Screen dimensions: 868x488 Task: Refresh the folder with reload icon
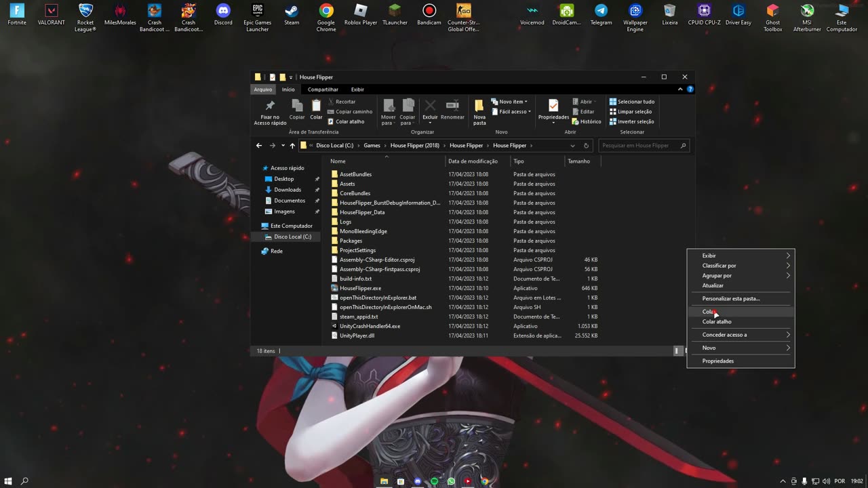click(x=586, y=146)
